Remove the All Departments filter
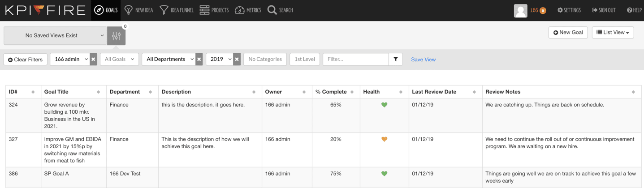The image size is (644, 188). click(x=199, y=59)
